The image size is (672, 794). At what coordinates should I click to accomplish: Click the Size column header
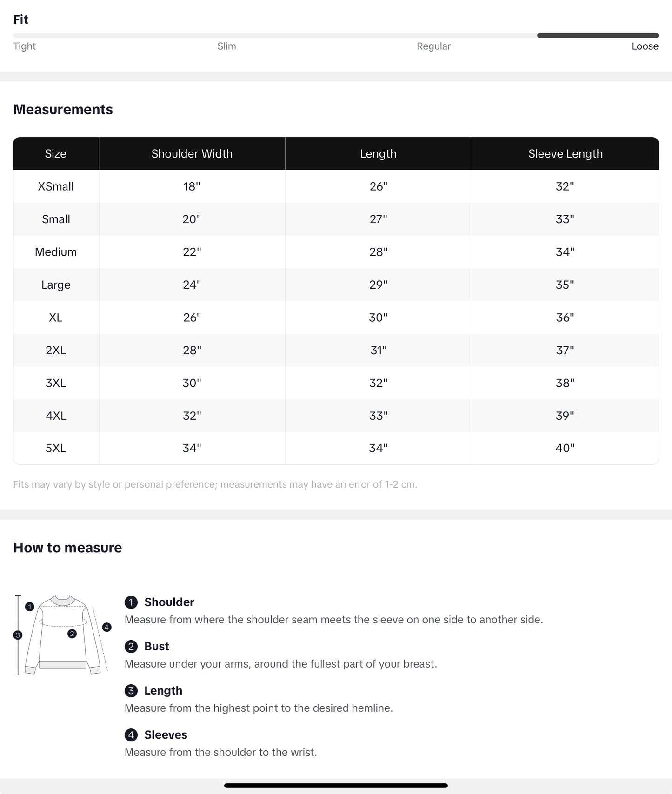[x=55, y=154]
